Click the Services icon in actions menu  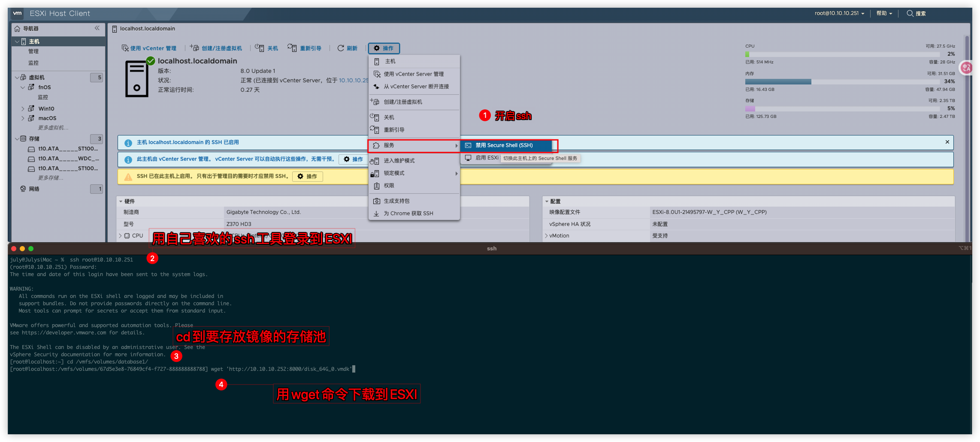376,145
